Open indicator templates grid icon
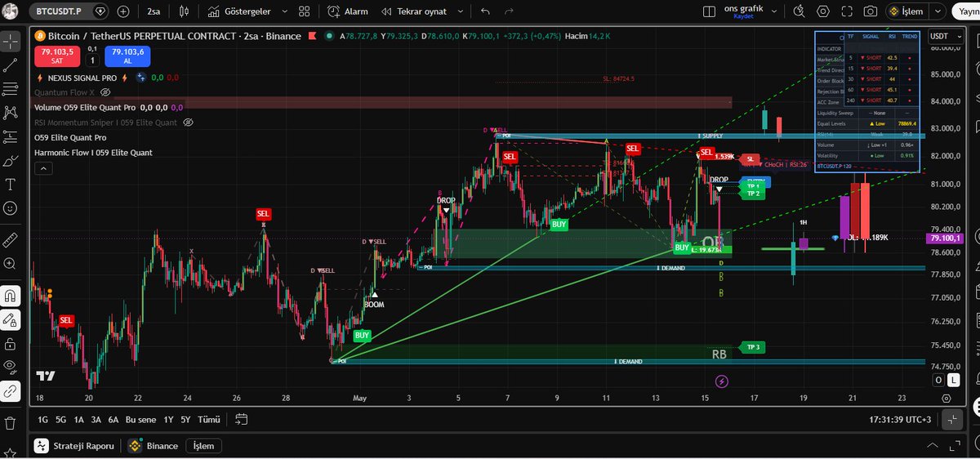Image resolution: width=980 pixels, height=459 pixels. [x=304, y=11]
